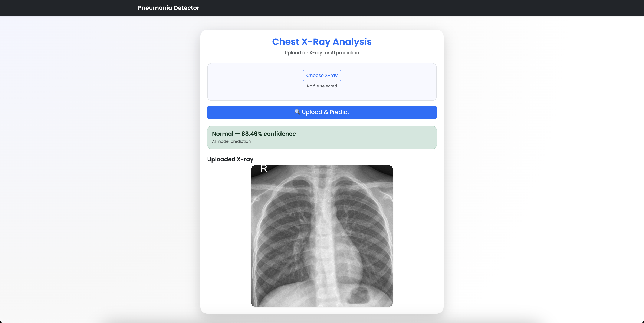The height and width of the screenshot is (323, 644).
Task: Click the Uploaded X-ray section heading
Action: click(x=230, y=159)
